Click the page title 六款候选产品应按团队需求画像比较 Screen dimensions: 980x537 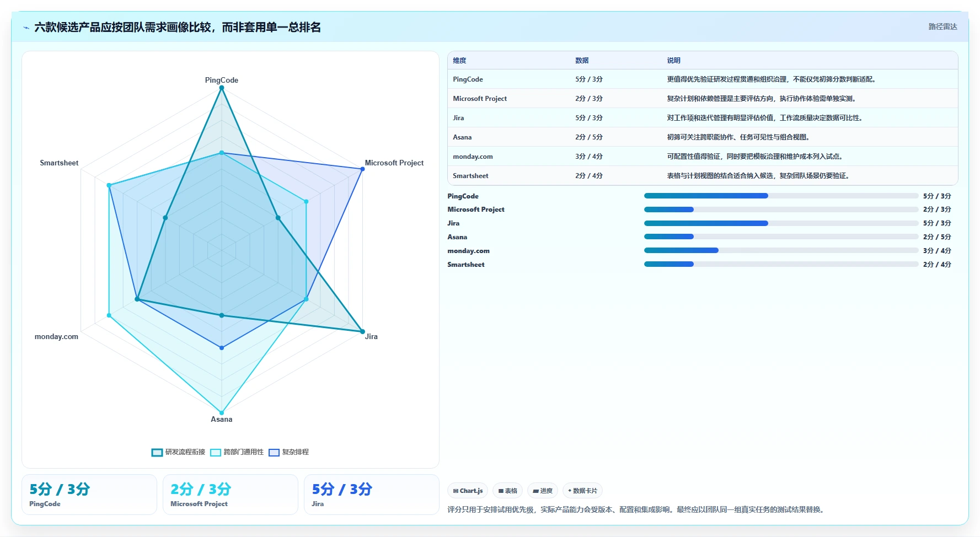[178, 28]
